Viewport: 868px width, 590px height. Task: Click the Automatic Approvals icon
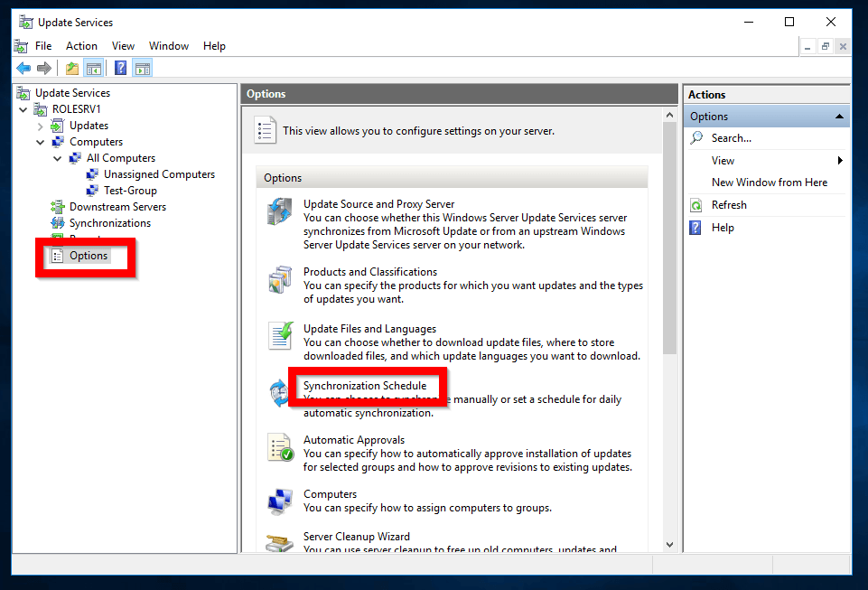(280, 446)
